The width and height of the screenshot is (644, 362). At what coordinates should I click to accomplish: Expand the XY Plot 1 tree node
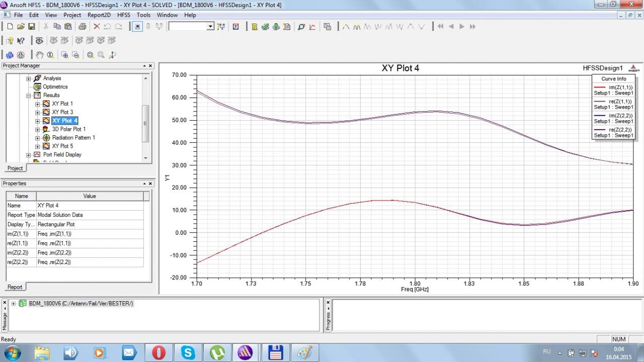37,104
